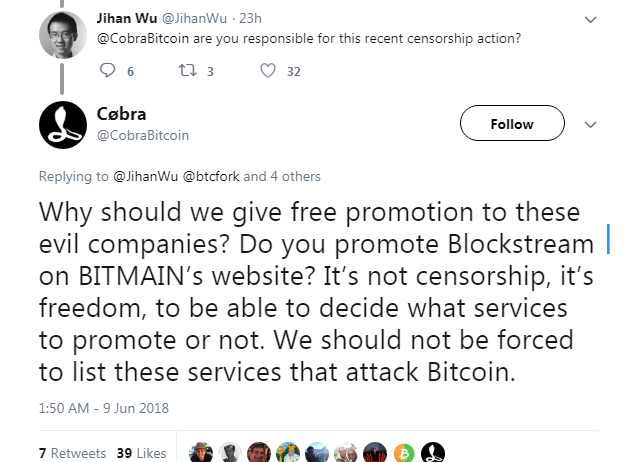
Task: Retweet Jihan Wu's tweet
Action: (186, 70)
